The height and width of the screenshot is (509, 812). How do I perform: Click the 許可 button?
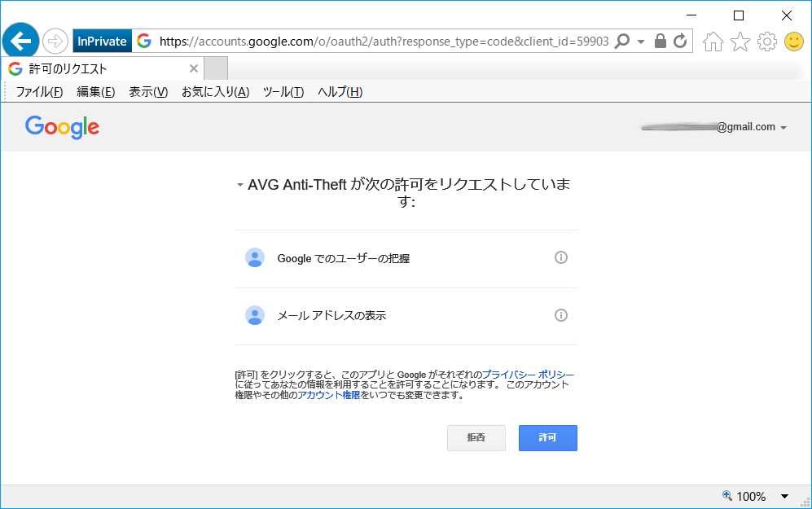(548, 438)
